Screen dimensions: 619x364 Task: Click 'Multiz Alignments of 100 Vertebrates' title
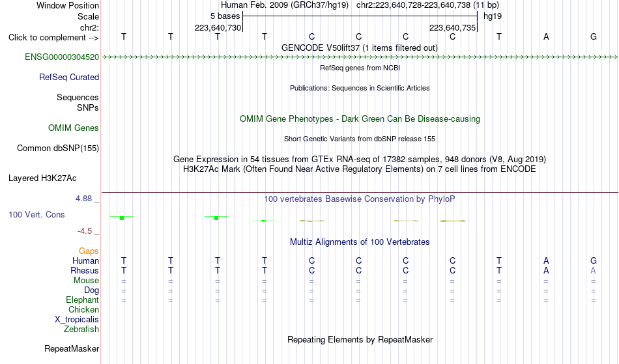(360, 242)
